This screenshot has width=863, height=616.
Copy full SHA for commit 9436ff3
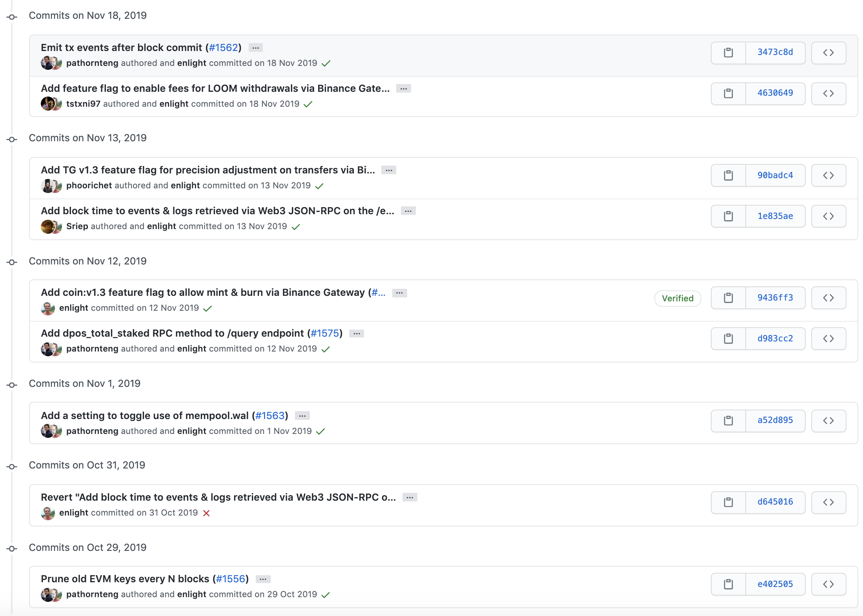click(728, 298)
